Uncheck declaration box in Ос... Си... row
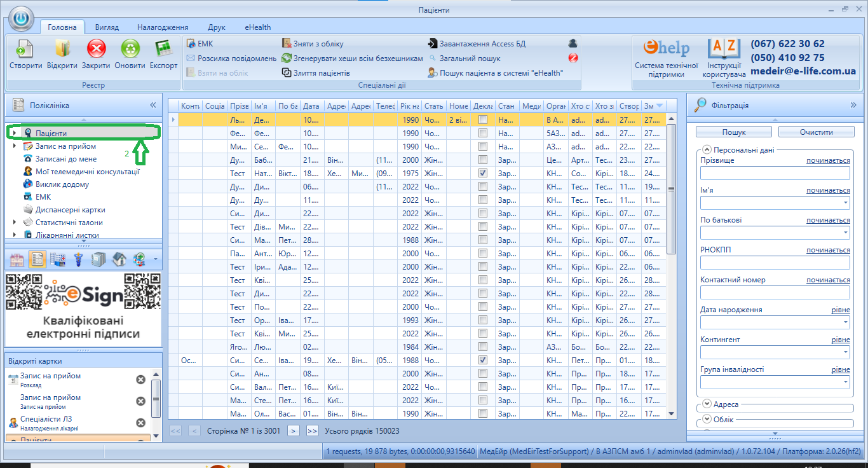Image resolution: width=868 pixels, height=468 pixels. [484, 360]
